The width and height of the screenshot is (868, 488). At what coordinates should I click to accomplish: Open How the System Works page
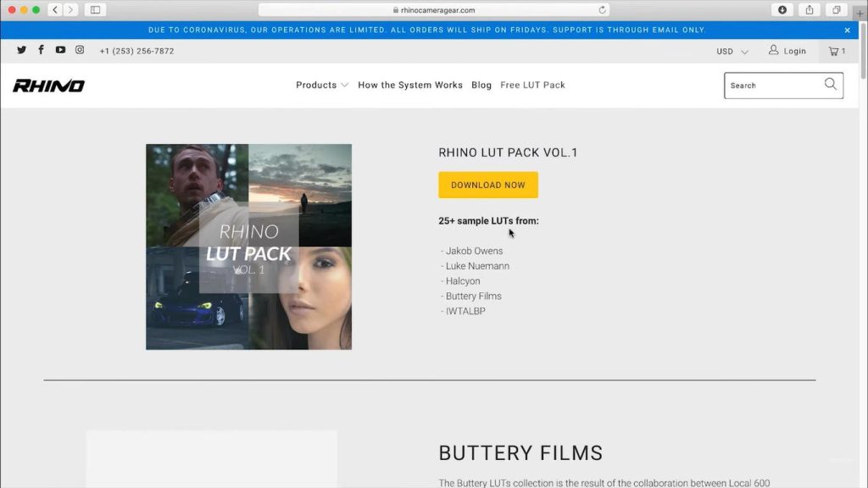pyautogui.click(x=410, y=85)
